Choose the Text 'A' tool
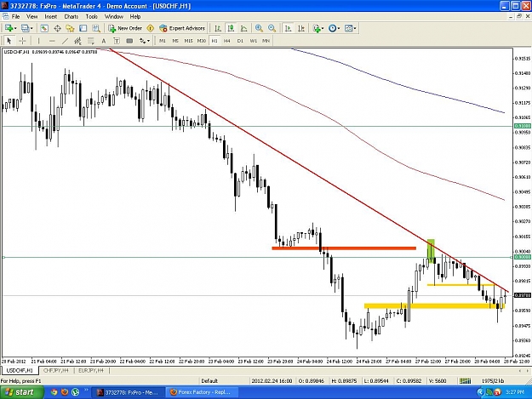 click(x=104, y=41)
